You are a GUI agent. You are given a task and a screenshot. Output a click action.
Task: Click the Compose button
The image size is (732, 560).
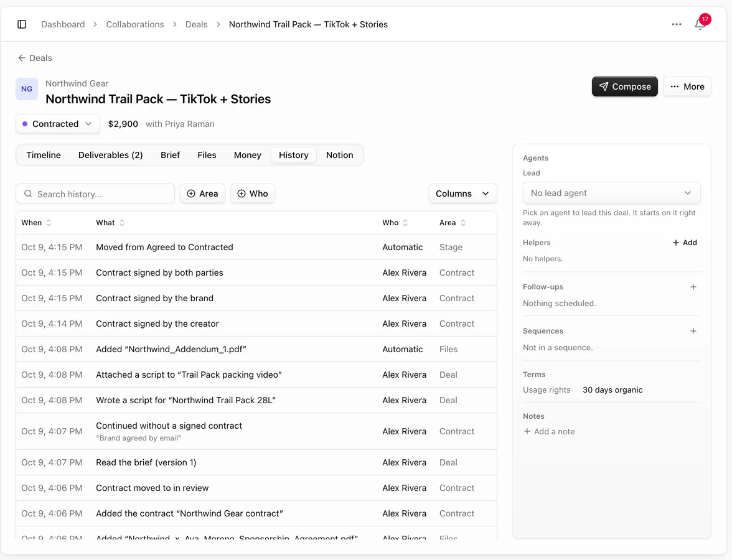[x=625, y=86]
